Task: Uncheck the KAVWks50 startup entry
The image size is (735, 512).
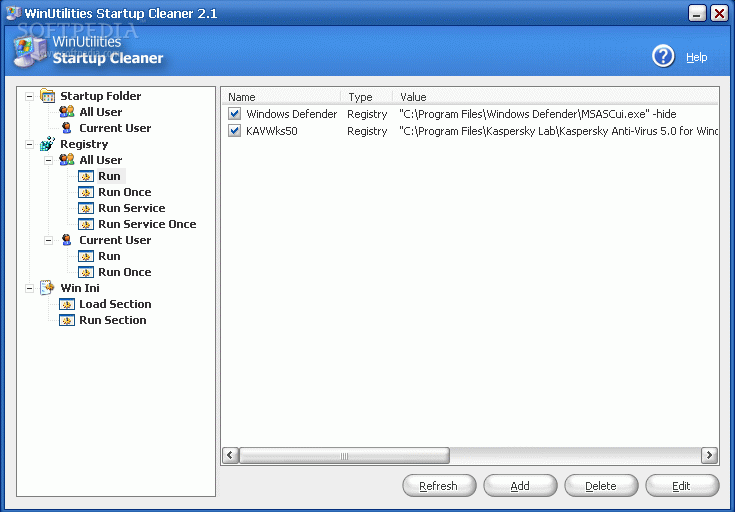Action: point(234,130)
